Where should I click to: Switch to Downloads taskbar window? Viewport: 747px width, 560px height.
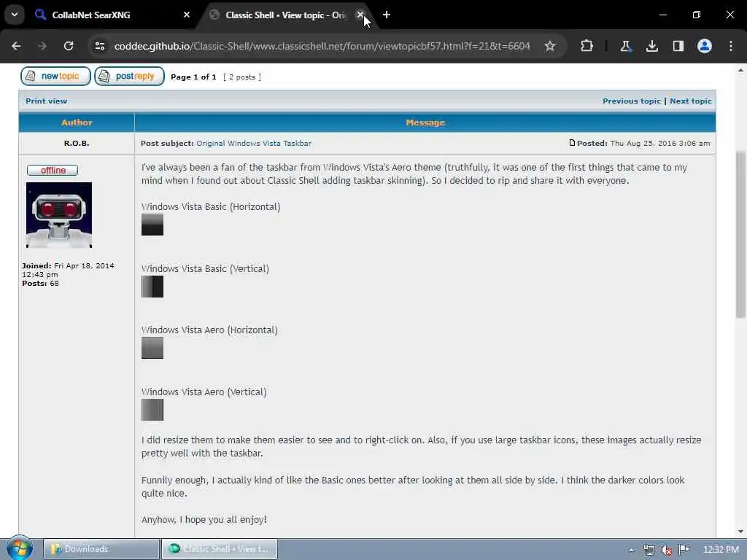click(101, 549)
